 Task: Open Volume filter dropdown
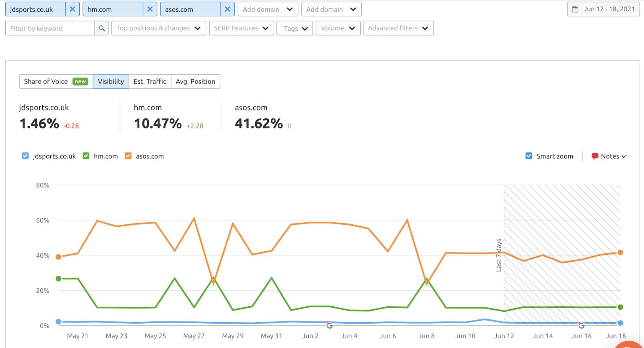[338, 28]
